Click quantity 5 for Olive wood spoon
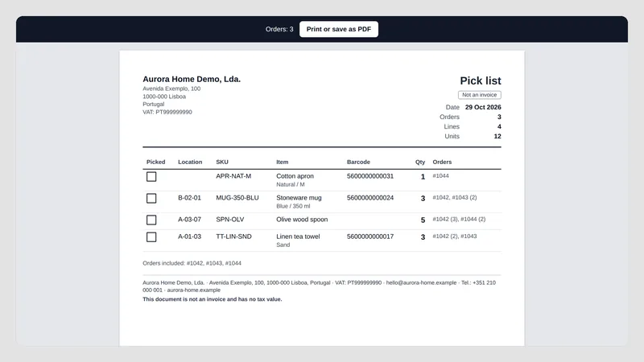 (x=423, y=220)
